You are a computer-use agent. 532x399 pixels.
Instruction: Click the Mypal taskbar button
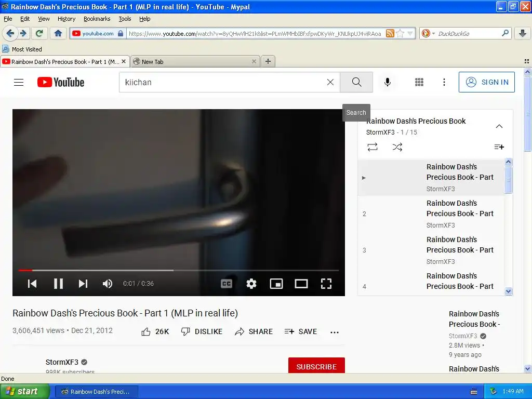click(x=96, y=392)
